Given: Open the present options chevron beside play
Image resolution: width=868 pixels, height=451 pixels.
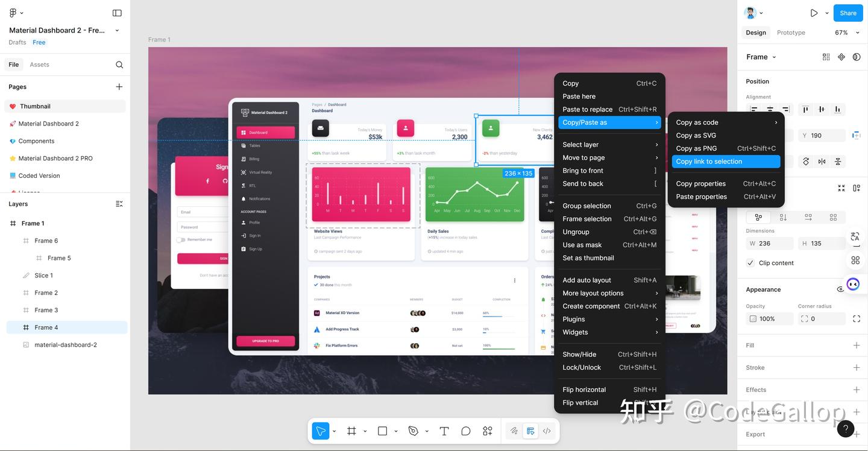Looking at the screenshot, I should (x=826, y=13).
